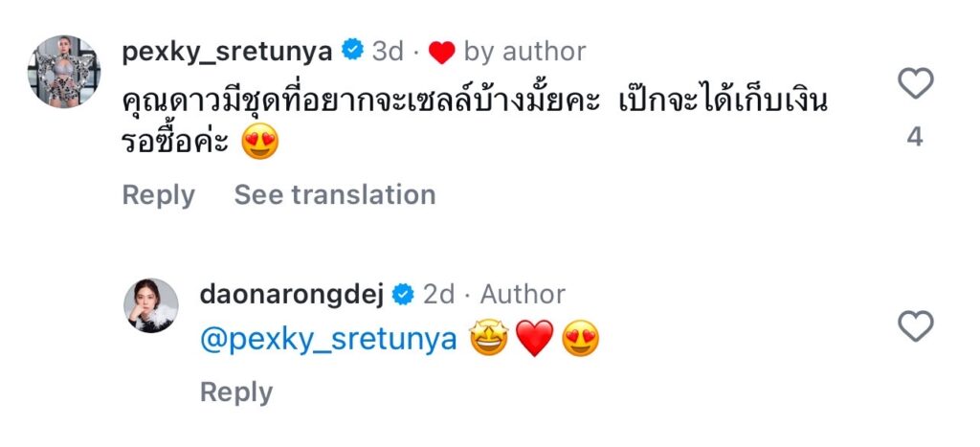This screenshot has width=980, height=447.
Task: Click the red heart before 'by author'
Action: 441,53
